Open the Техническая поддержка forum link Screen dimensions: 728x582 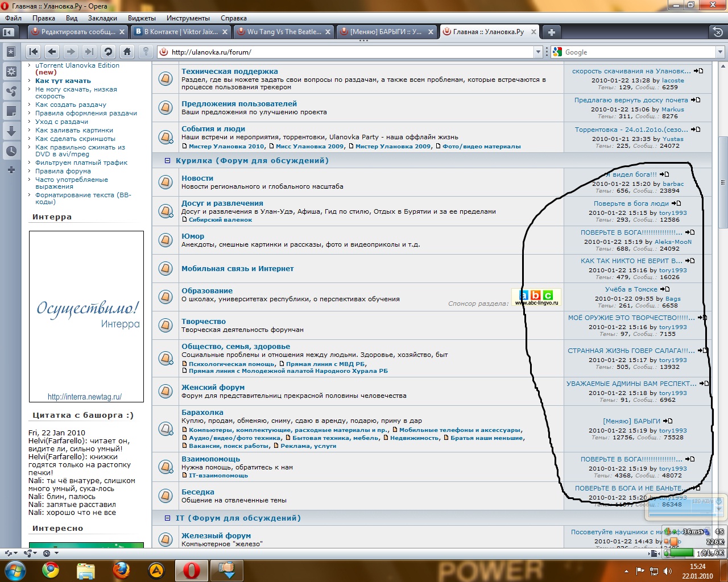(x=229, y=72)
